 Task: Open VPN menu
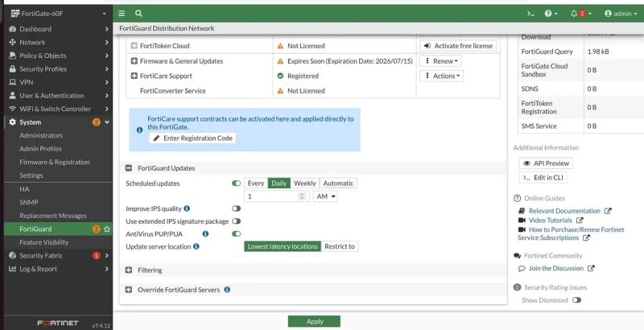tap(58, 82)
